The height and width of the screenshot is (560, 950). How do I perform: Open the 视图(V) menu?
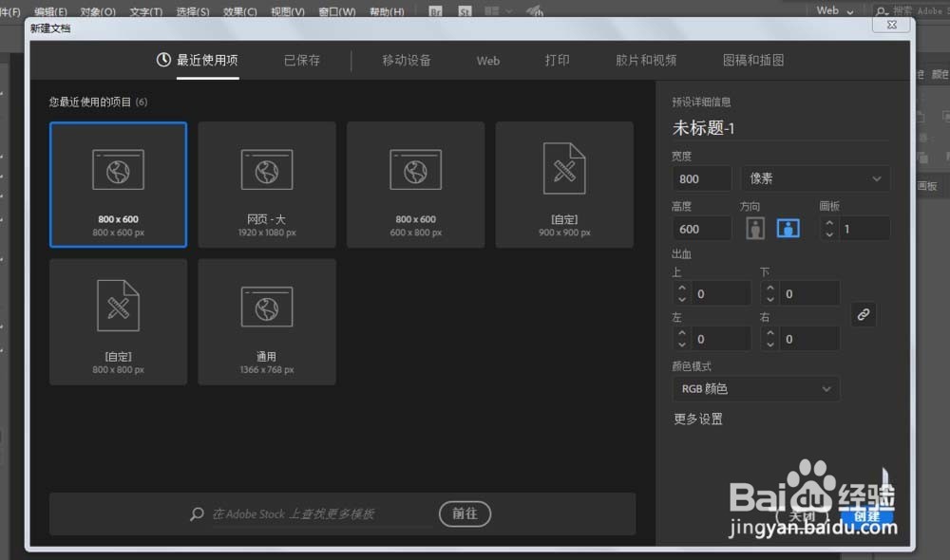click(x=288, y=11)
